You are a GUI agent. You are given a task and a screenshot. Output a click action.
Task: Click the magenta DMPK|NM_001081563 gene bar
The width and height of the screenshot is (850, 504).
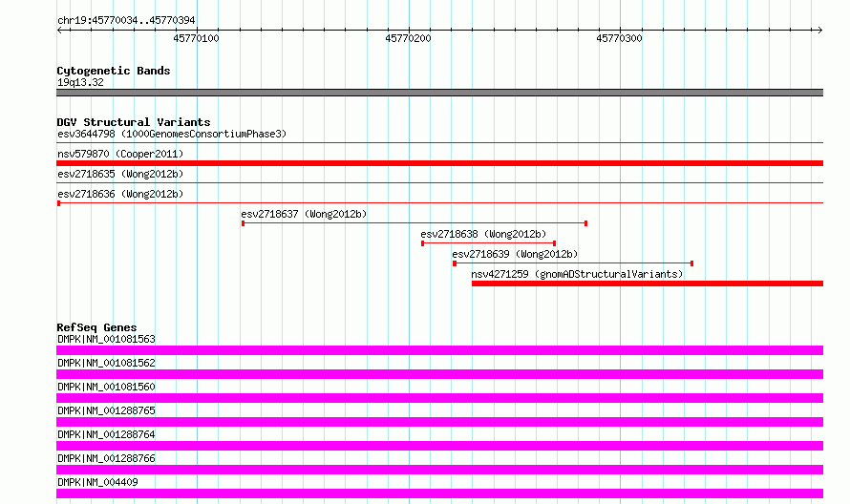439,350
